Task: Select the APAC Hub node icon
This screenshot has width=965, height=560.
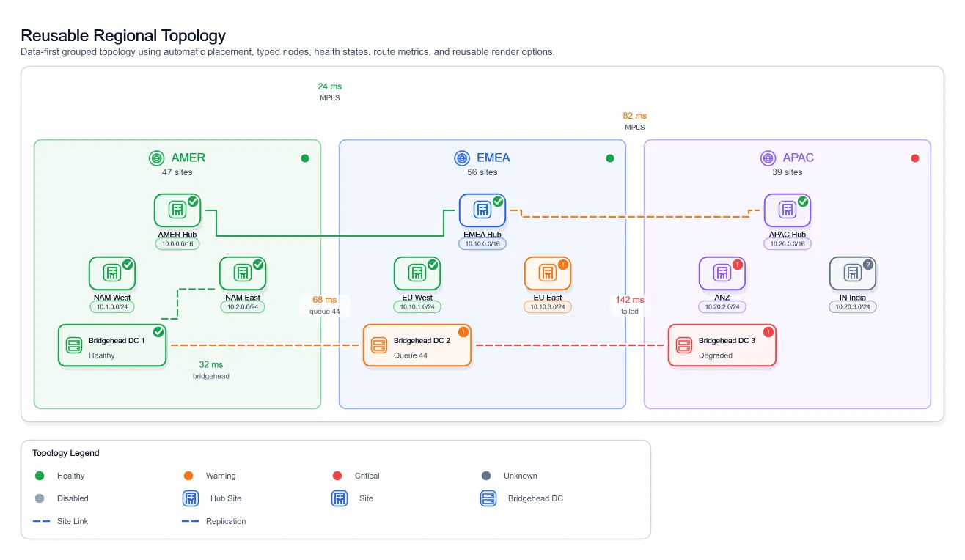Action: tap(788, 210)
